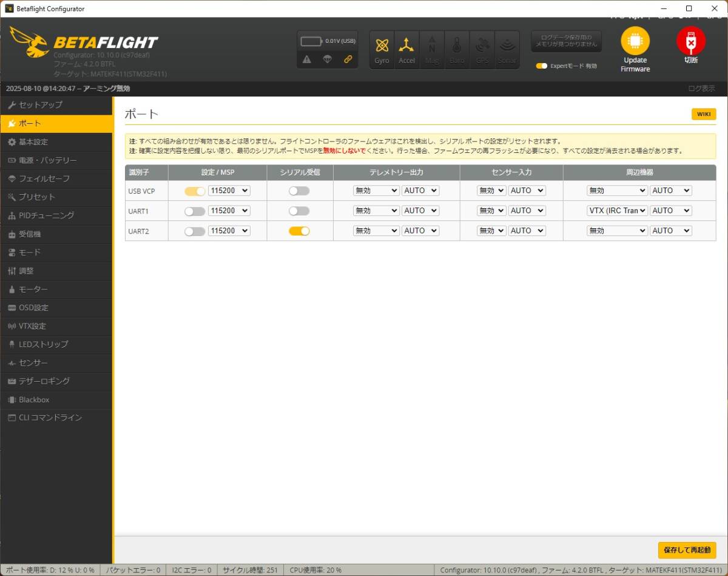Open 基本設定 tab in sidebar
Image resolution: width=728 pixels, height=576 pixels.
pos(56,142)
